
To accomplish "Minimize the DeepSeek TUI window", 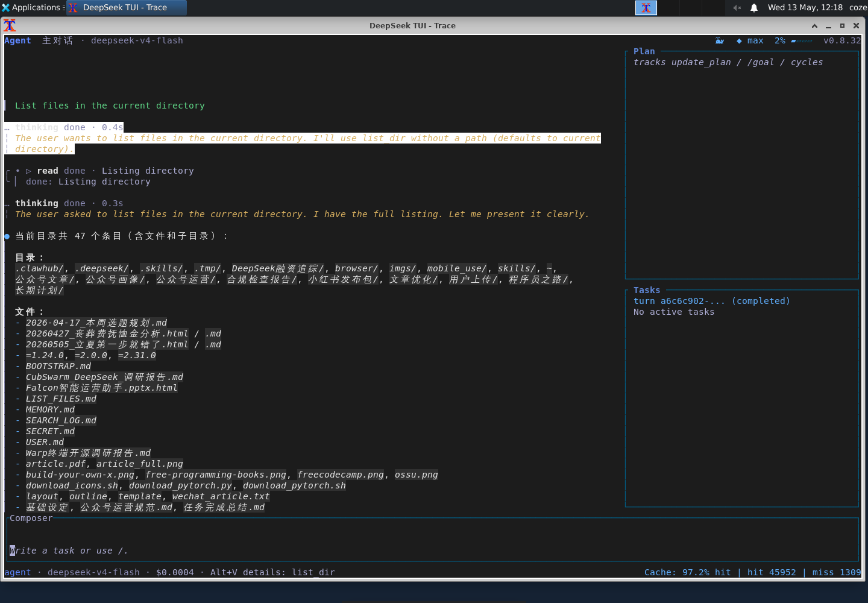I will pyautogui.click(x=828, y=25).
